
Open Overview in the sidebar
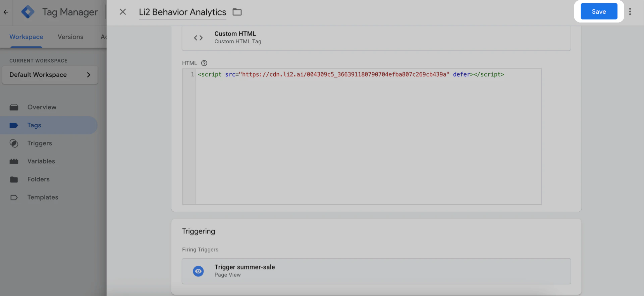point(49,107)
